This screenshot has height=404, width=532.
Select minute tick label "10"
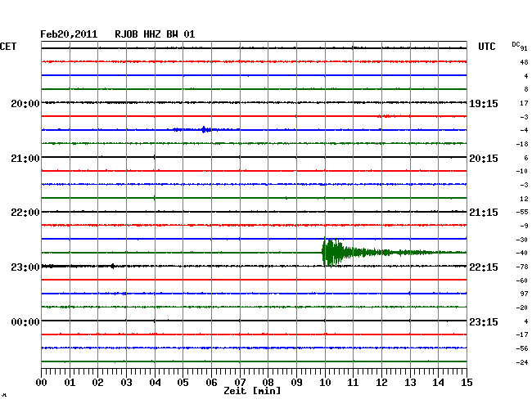(325, 382)
